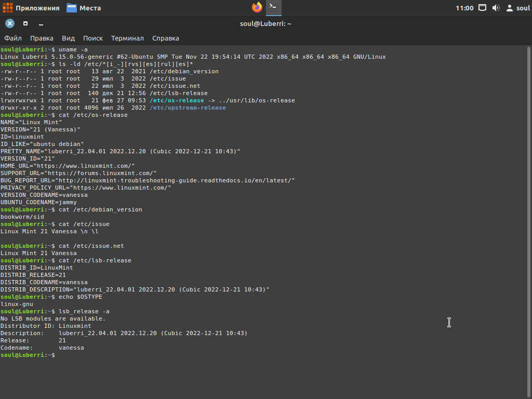Screen dimensions: 532x399
Task: Click the Linux Luberri 5.15.0-56-generic kernel line
Action: tap(193, 57)
